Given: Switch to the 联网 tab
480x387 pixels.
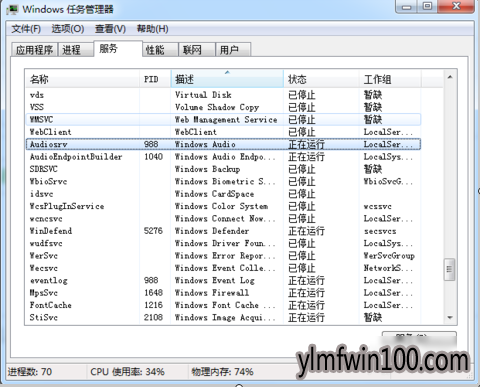Looking at the screenshot, I should (197, 50).
